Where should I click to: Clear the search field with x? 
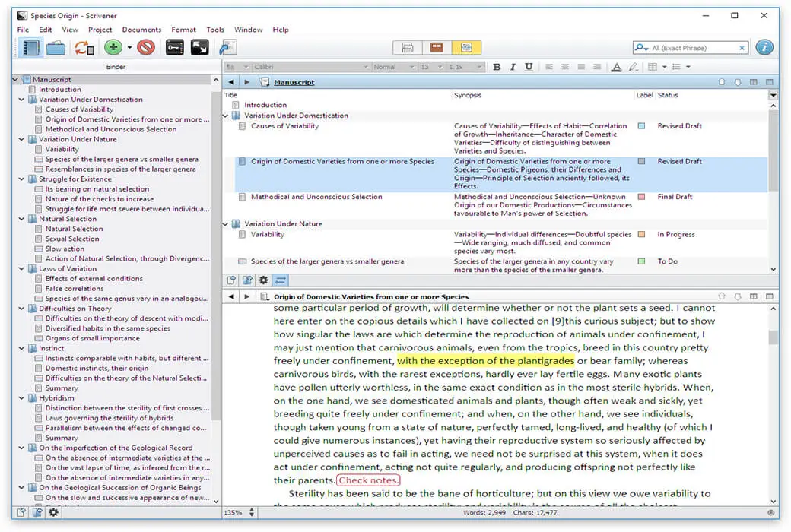tap(742, 48)
